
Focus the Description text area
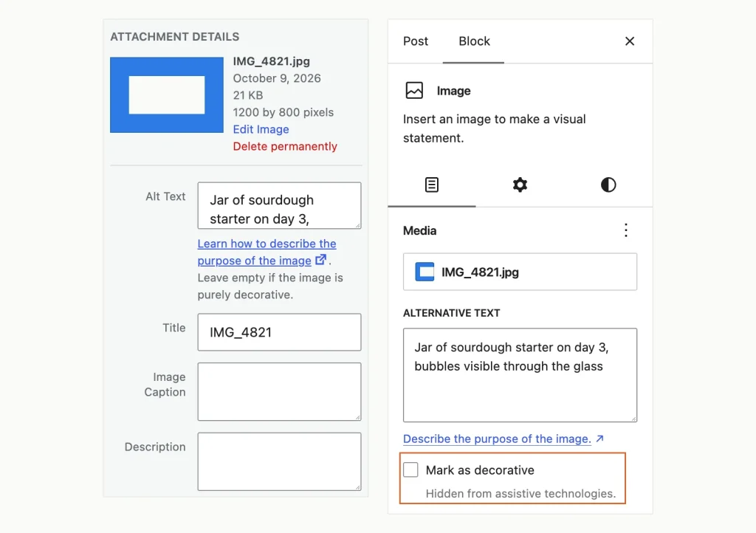279,461
